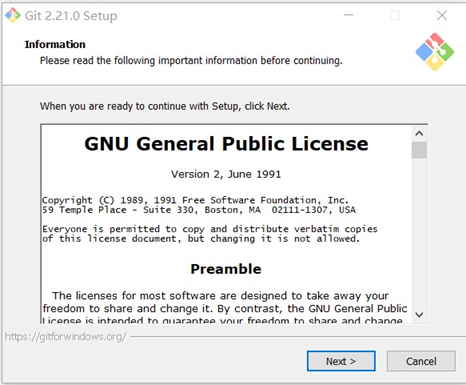Image resolution: width=466 pixels, height=385 pixels.
Task: Click the 'Copyright (C) 1989, 1991' line
Action: tap(195, 200)
